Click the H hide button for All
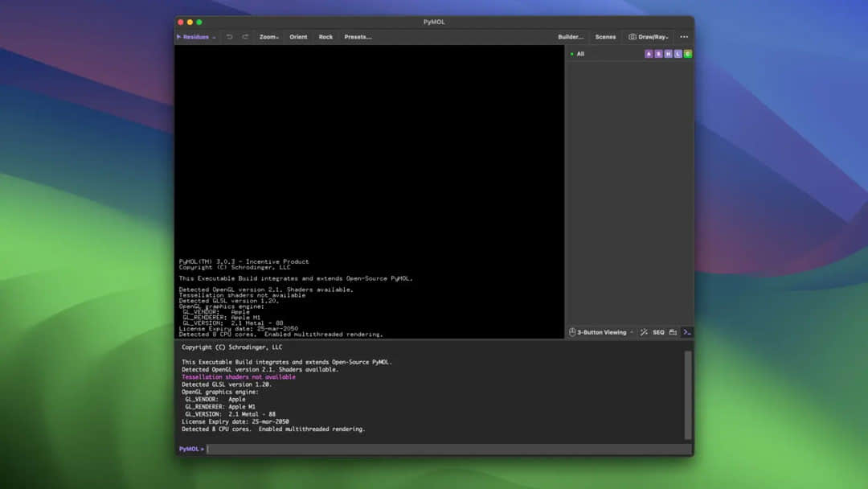The width and height of the screenshot is (868, 489). click(668, 54)
